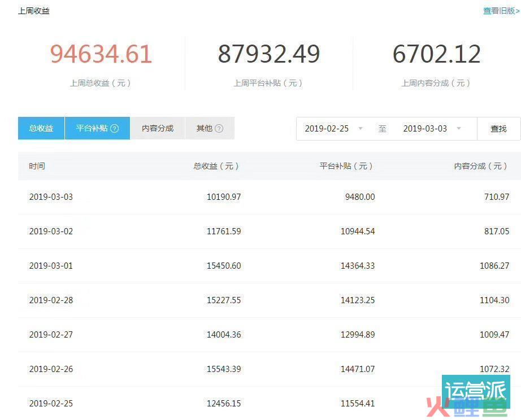Image resolution: width=521 pixels, height=420 pixels.
Task: Select the 2019-02-28 table row date
Action: [51, 300]
